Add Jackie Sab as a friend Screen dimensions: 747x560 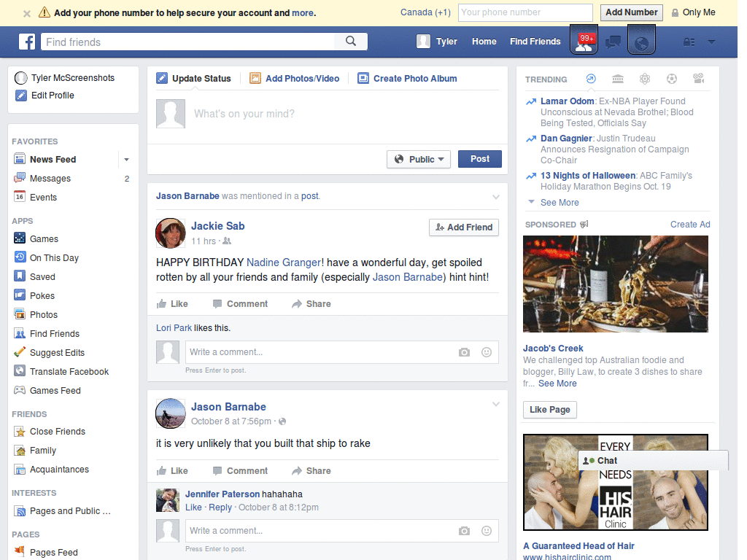click(464, 227)
